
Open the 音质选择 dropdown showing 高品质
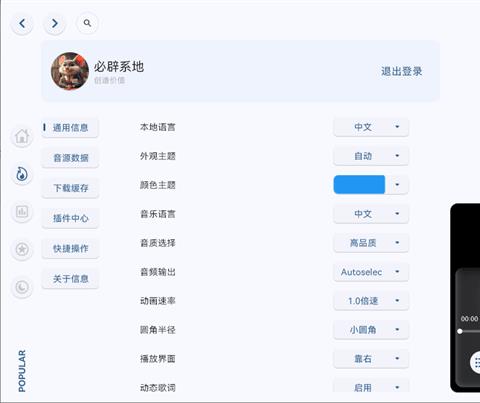click(x=371, y=243)
